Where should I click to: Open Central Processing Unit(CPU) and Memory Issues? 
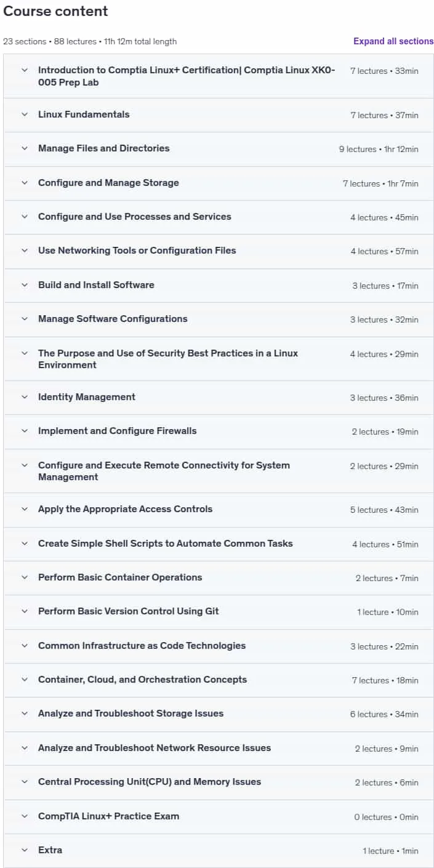(x=219, y=782)
